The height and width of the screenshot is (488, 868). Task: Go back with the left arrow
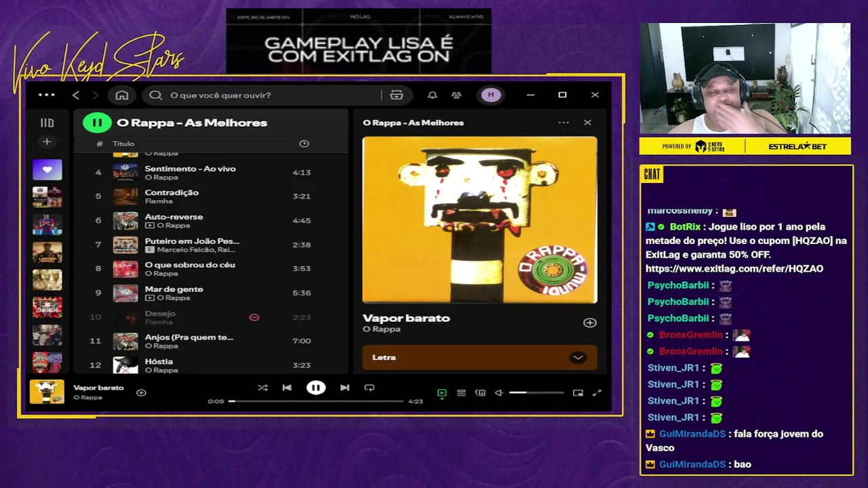point(76,95)
